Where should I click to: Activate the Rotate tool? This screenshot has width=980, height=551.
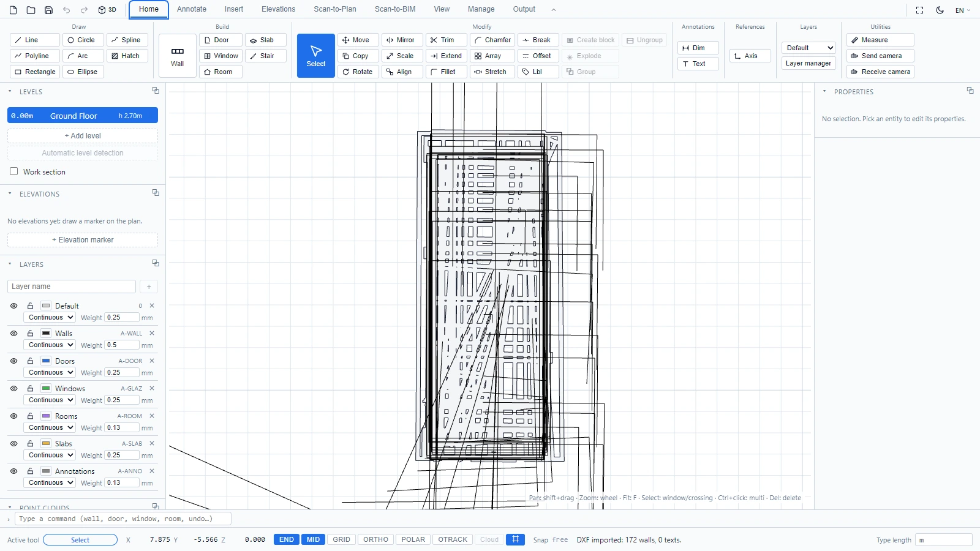[358, 72]
